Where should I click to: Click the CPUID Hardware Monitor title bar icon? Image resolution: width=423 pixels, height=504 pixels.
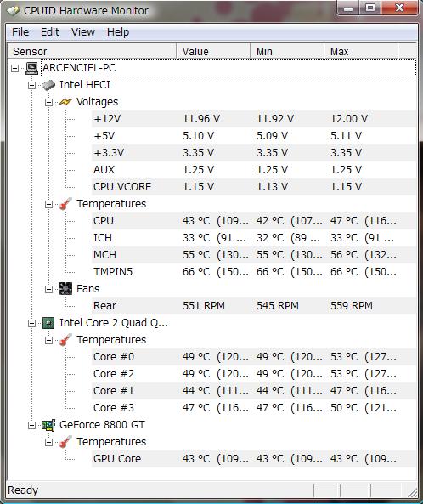[14, 10]
